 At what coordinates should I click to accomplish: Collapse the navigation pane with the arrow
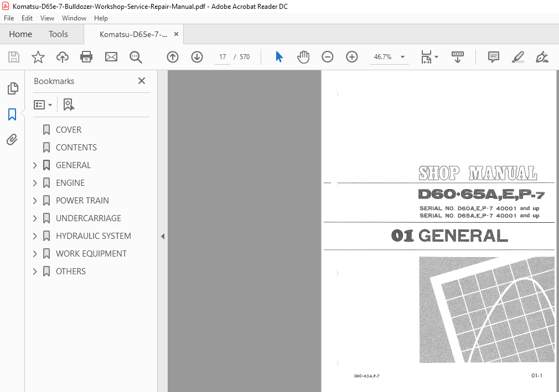163,237
